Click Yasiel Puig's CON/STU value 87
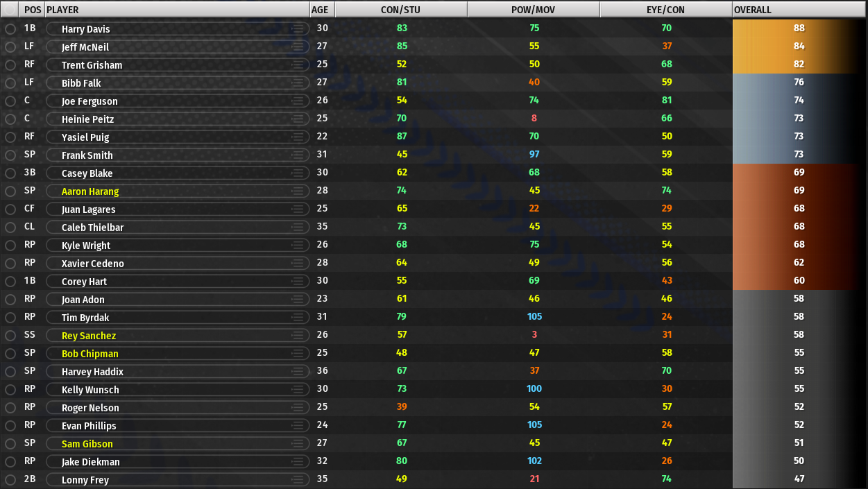 (x=402, y=137)
